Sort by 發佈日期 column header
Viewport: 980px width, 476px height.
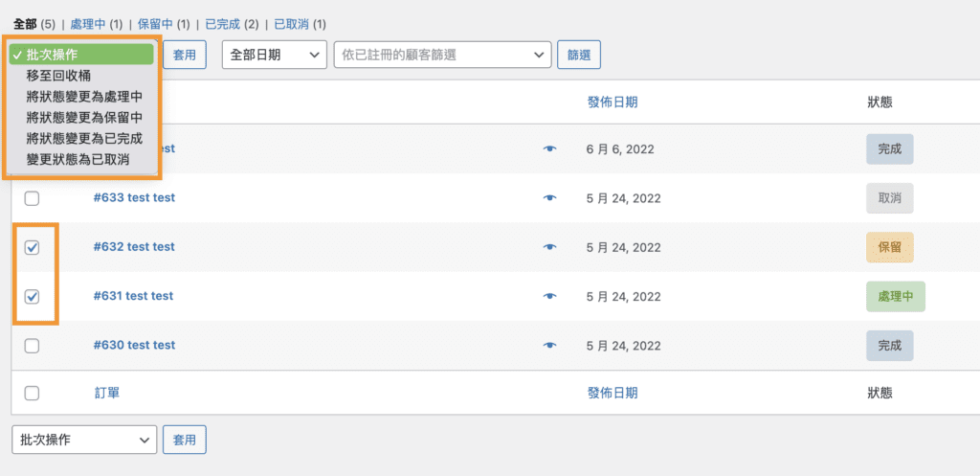612,102
